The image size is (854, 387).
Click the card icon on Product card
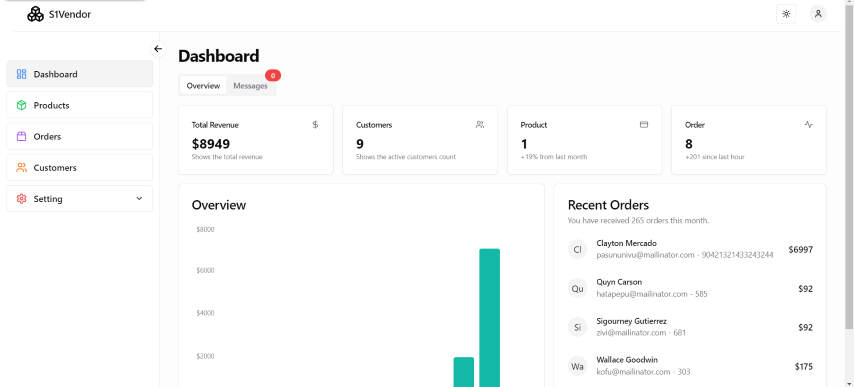coord(644,125)
